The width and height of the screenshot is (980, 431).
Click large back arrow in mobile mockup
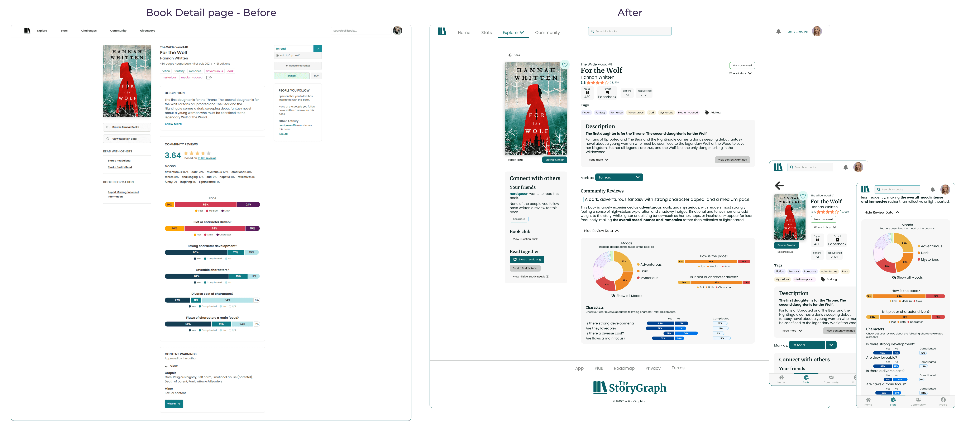(x=779, y=186)
